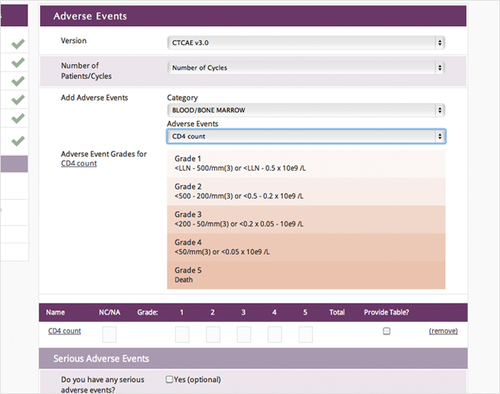Remove the CD4 count row
The width and height of the screenshot is (500, 394).
(443, 331)
